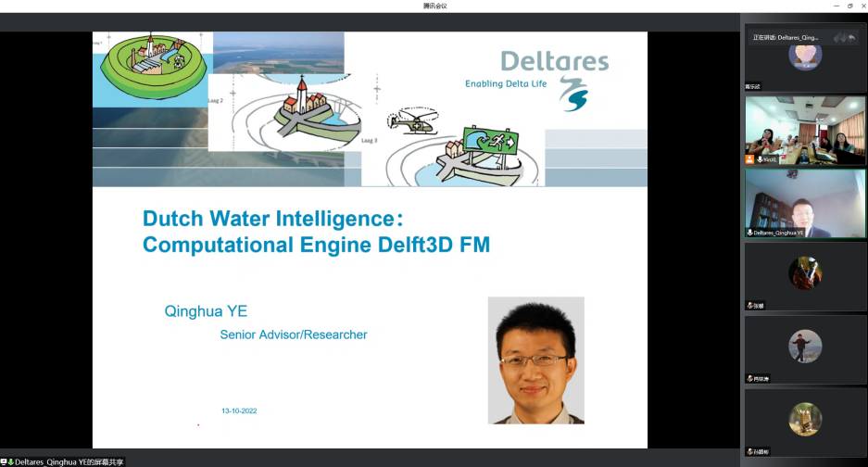The image size is (868, 467).
Task: Click the screen share icon at bottom left
Action: tap(4, 461)
